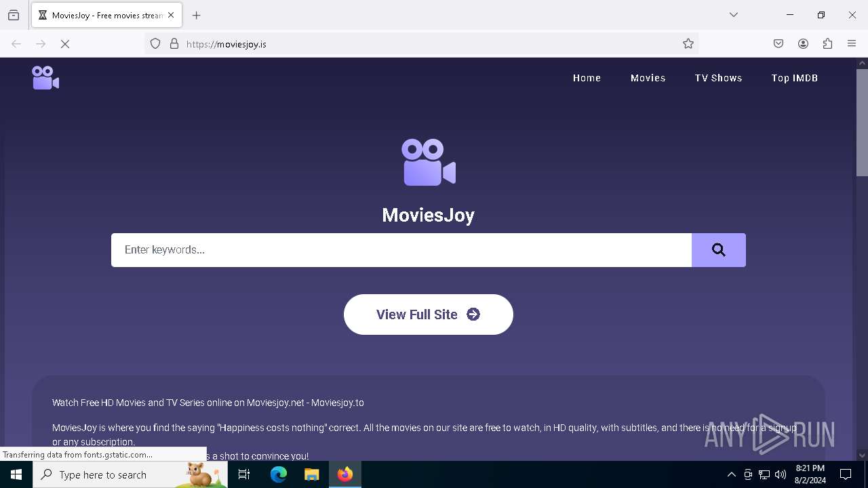Viewport: 868px width, 488px height.
Task: Open the TV Shows menu item
Action: tap(718, 78)
